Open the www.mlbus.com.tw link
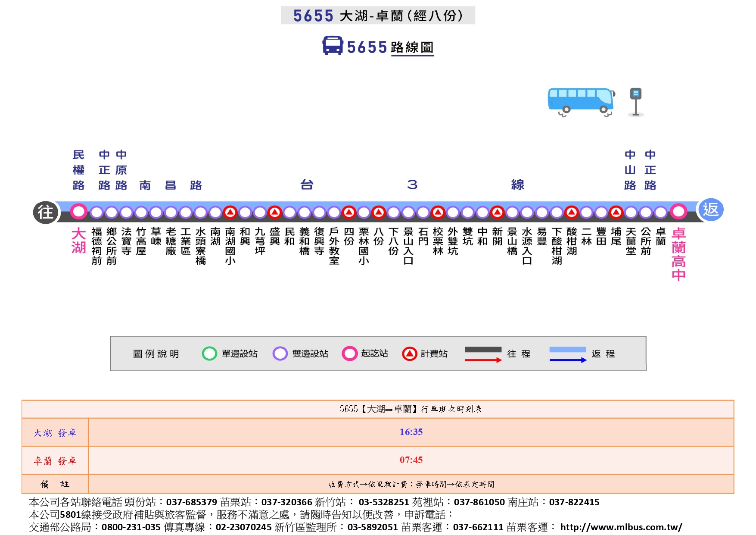This screenshot has width=756, height=535. tap(621, 527)
